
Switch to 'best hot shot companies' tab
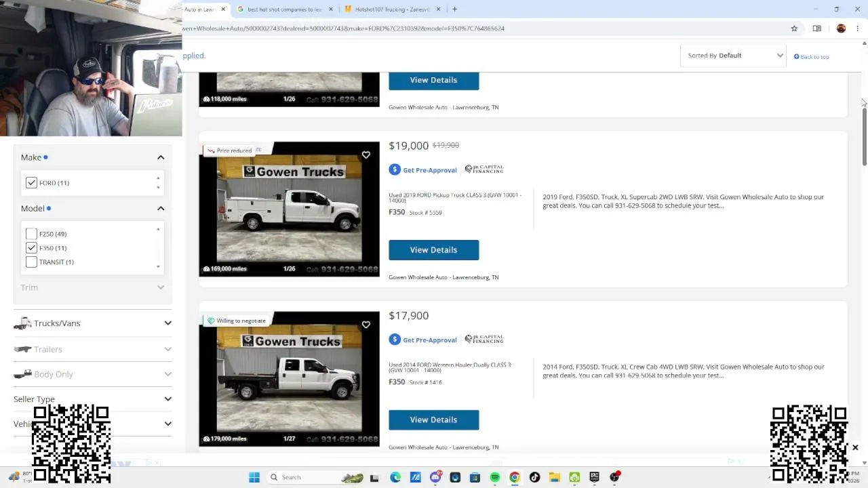[x=285, y=9]
